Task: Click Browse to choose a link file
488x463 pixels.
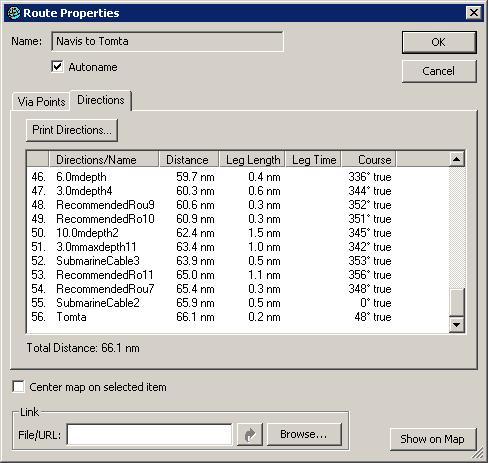Action: tap(304, 434)
